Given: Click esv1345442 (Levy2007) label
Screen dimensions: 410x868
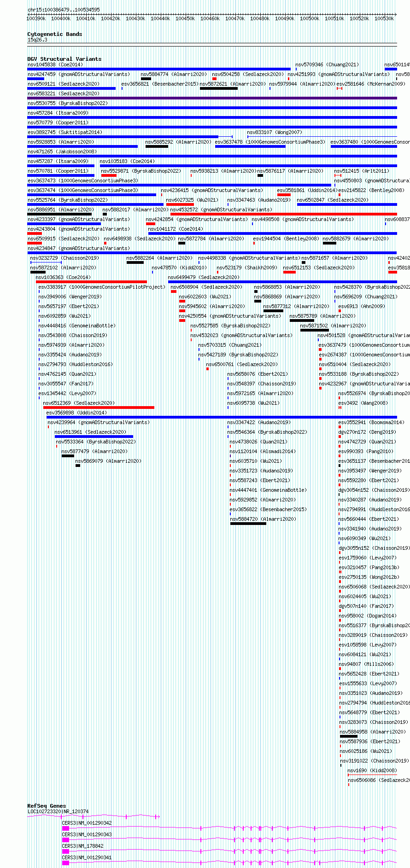Looking at the screenshot, I should coord(67,393).
